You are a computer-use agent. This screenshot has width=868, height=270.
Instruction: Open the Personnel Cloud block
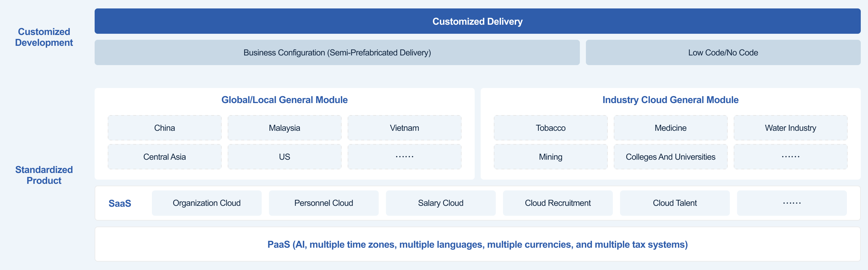[x=323, y=203]
